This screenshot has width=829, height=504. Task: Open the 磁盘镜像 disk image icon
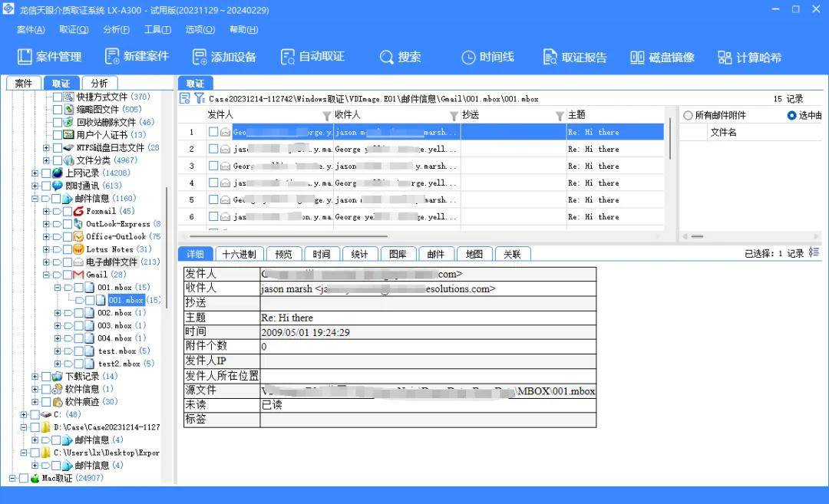point(637,57)
